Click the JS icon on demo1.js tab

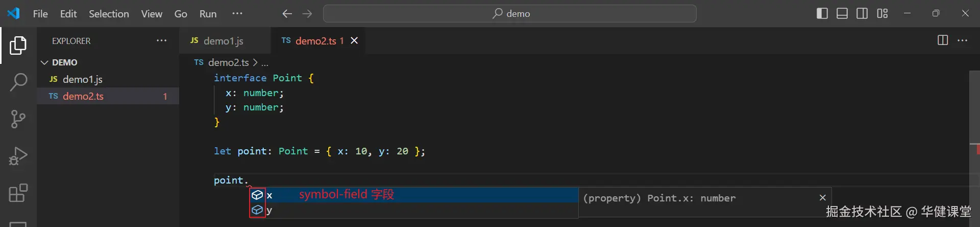point(194,40)
